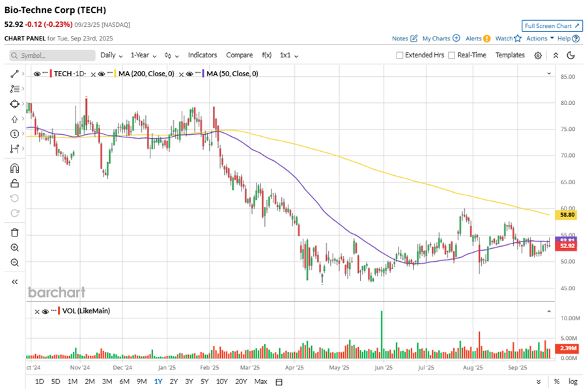The image size is (588, 392).
Task: Open the Indicators menu
Action: (203, 55)
